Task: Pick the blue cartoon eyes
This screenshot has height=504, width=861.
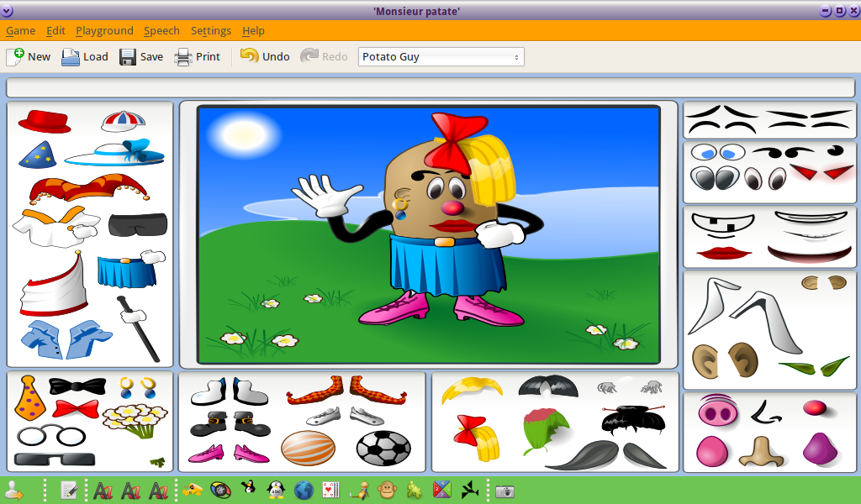Action: (x=718, y=152)
